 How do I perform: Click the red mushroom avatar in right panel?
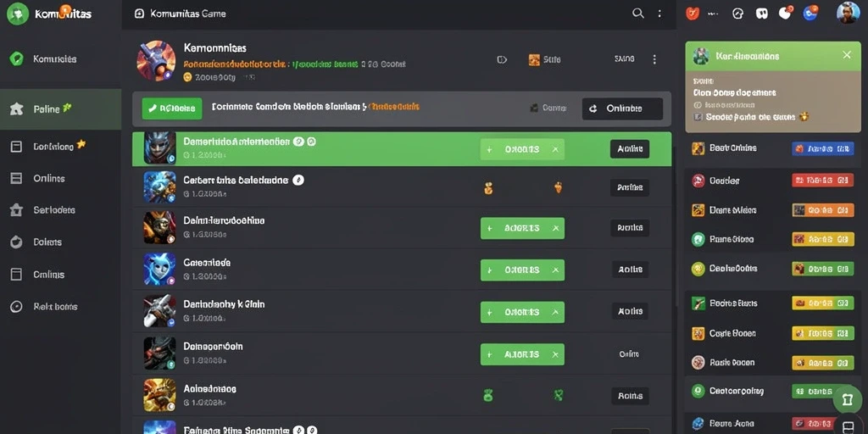point(698,181)
